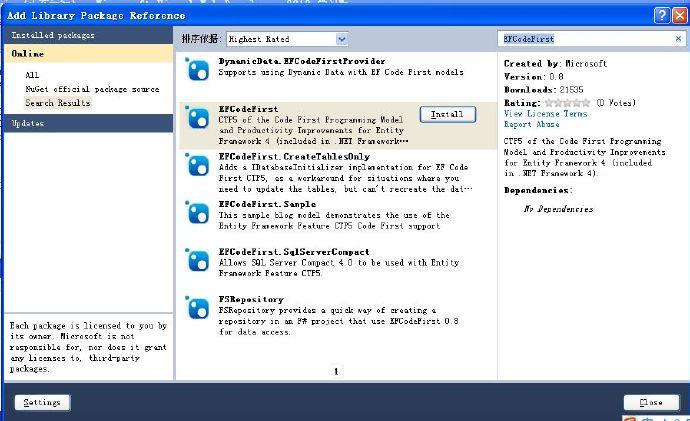Click the 'Downloads: 21535' text
The width and height of the screenshot is (690, 421).
[x=543, y=90]
